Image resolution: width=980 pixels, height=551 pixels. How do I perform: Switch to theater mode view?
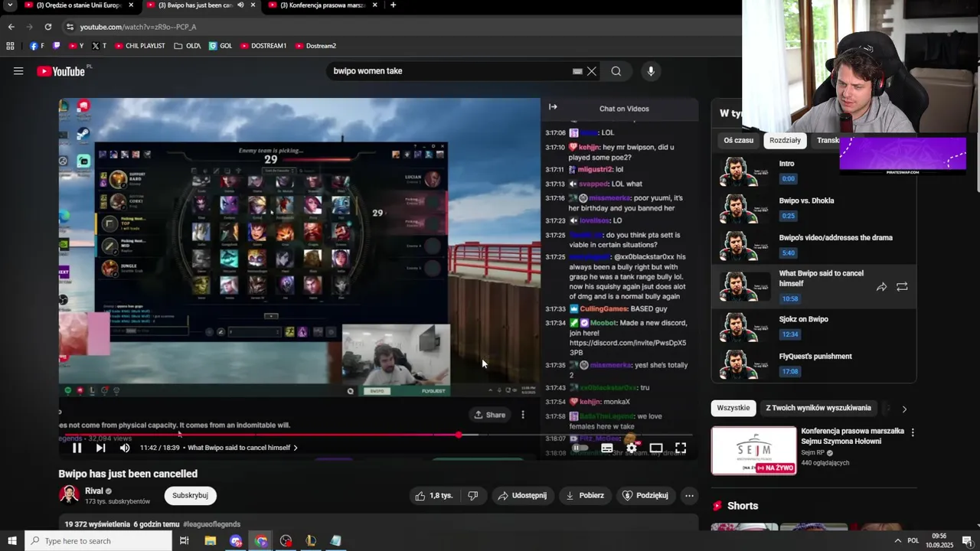tap(656, 448)
